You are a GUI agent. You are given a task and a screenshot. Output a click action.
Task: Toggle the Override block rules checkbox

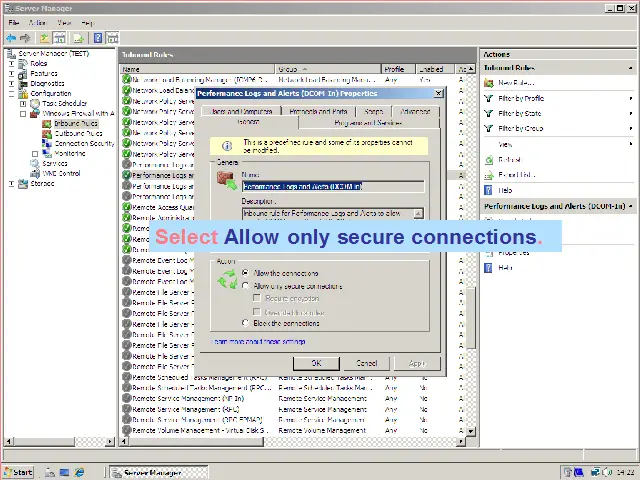coord(257,312)
